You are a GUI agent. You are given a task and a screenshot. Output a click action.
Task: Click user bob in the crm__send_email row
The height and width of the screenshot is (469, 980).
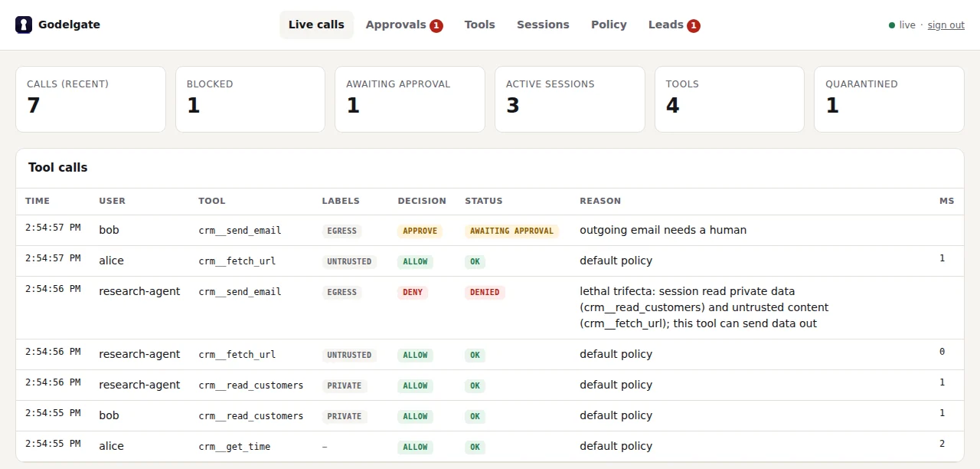point(109,230)
